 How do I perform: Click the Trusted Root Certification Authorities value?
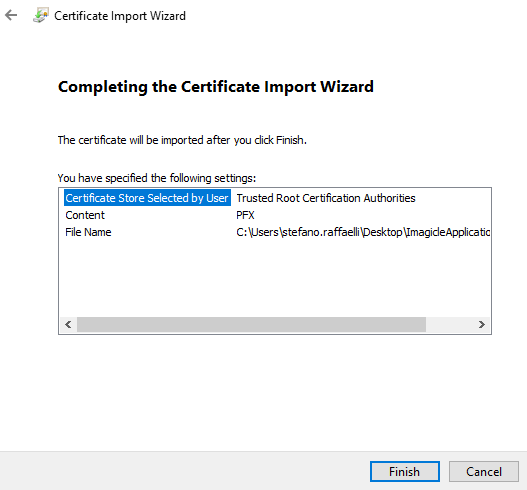point(326,198)
